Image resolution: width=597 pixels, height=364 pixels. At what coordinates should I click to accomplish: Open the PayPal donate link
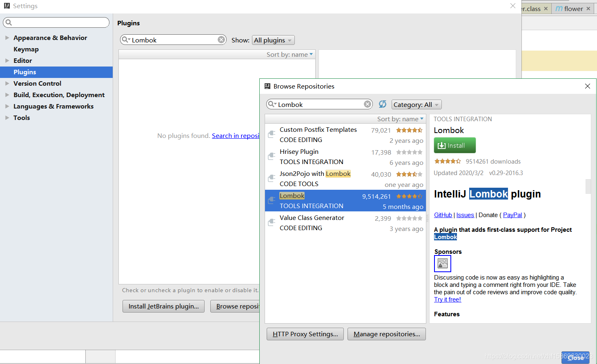pyautogui.click(x=512, y=215)
